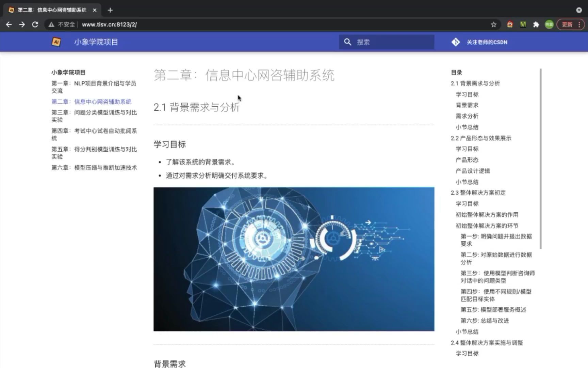Image resolution: width=588 pixels, height=368 pixels.
Task: Open the green profile avatar icon
Action: pos(549,25)
